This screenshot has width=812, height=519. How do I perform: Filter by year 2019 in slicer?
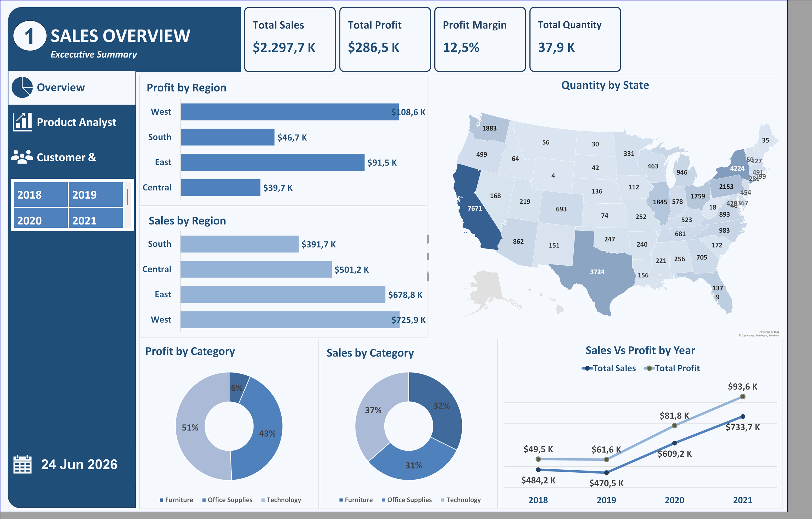(96, 194)
